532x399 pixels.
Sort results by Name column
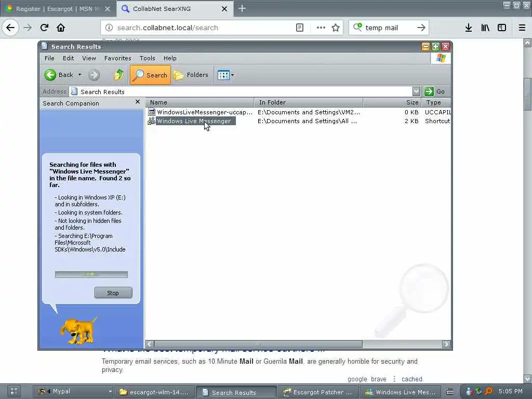pyautogui.click(x=199, y=102)
